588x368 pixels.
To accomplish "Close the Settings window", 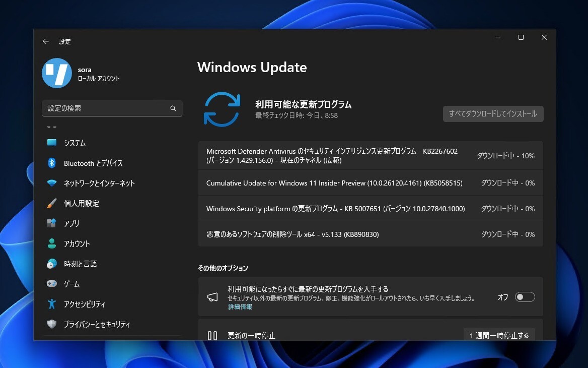I will tap(544, 37).
